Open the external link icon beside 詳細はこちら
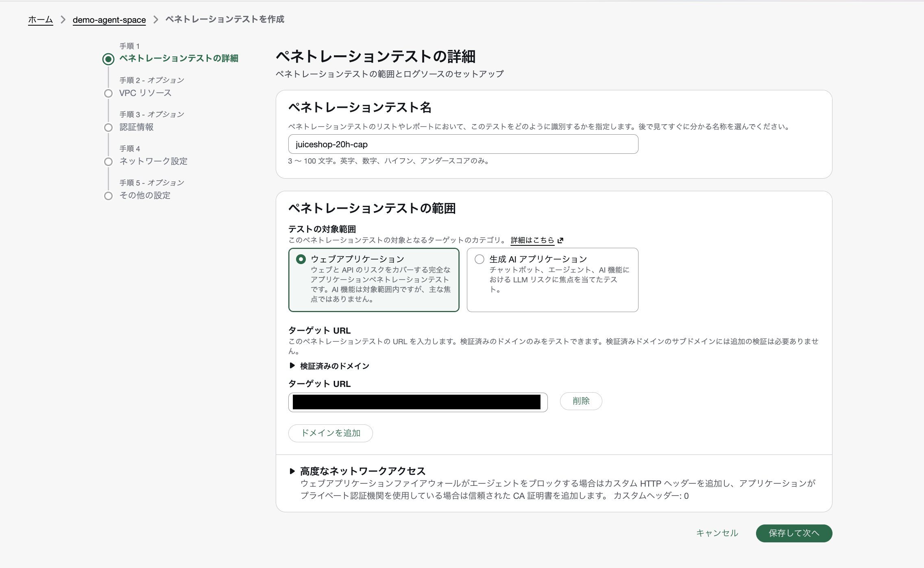The width and height of the screenshot is (924, 568). 560,240
